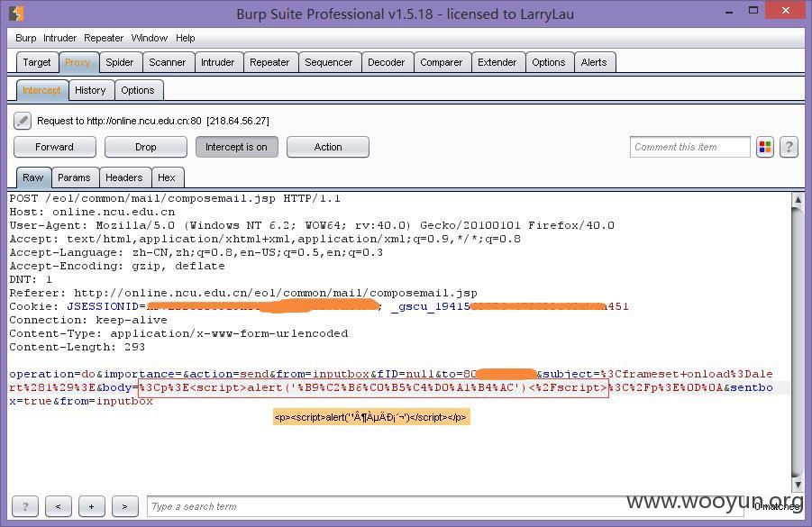Click the Content-Type header line
Screen dimensions: 812x527
tap(178, 333)
